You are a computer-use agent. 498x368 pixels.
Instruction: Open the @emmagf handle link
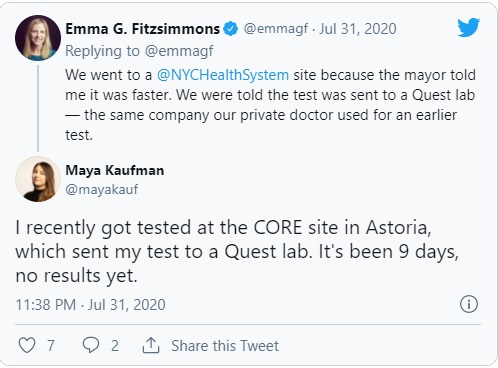pyautogui.click(x=276, y=29)
